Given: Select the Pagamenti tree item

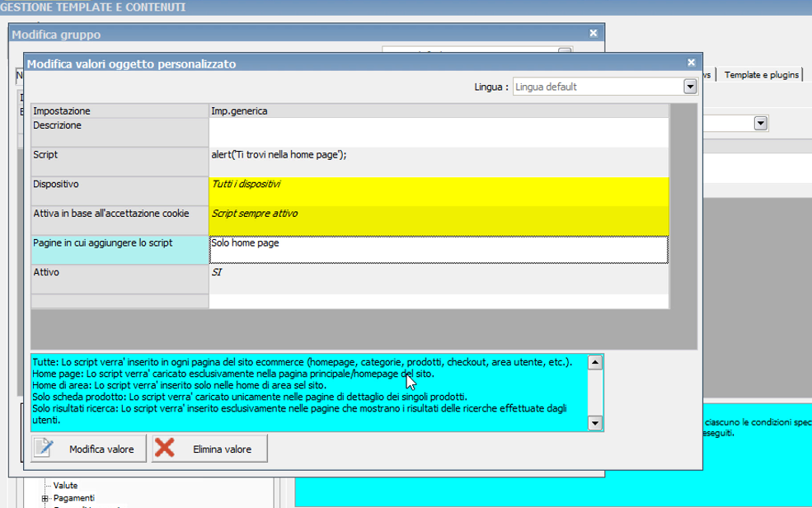Looking at the screenshot, I should tap(73, 498).
